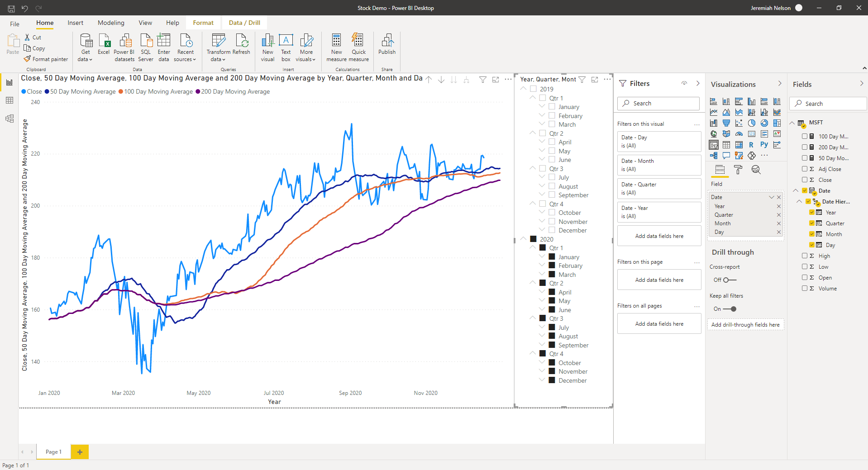
Task: Select the Gauge visualization
Action: tap(739, 134)
